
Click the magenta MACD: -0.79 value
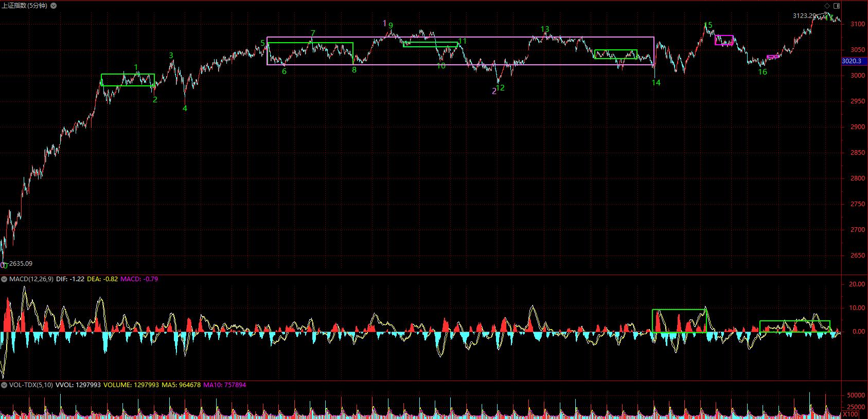139,279
